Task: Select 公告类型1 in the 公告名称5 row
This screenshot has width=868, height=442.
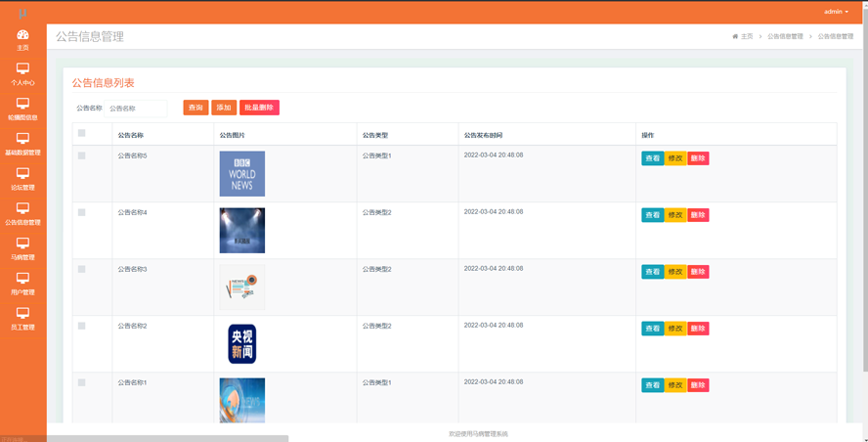Action: point(377,155)
